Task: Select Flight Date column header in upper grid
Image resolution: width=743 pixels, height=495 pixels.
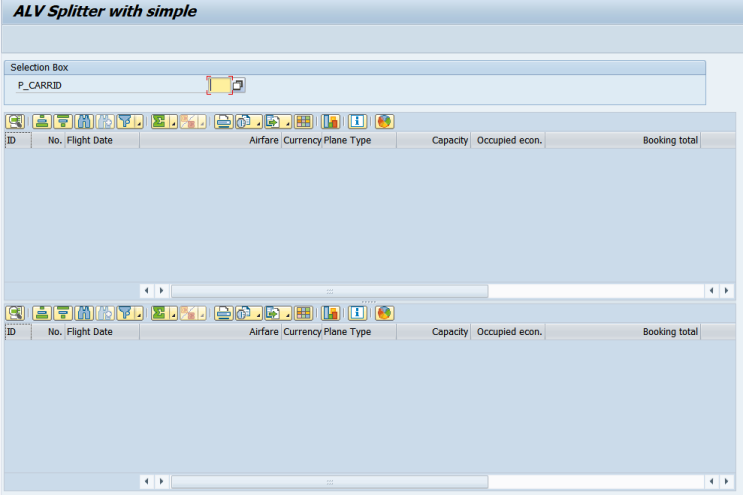Action: [x=102, y=140]
